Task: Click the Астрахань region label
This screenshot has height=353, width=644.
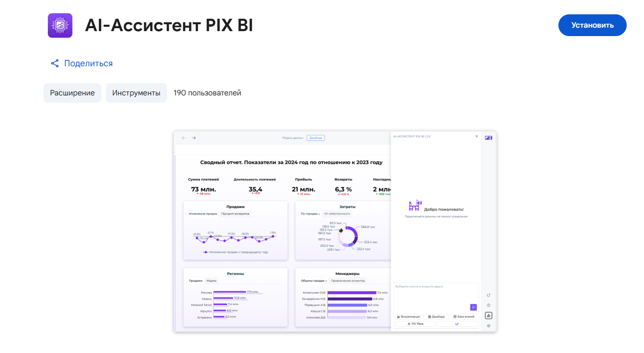Action: pyautogui.click(x=204, y=317)
